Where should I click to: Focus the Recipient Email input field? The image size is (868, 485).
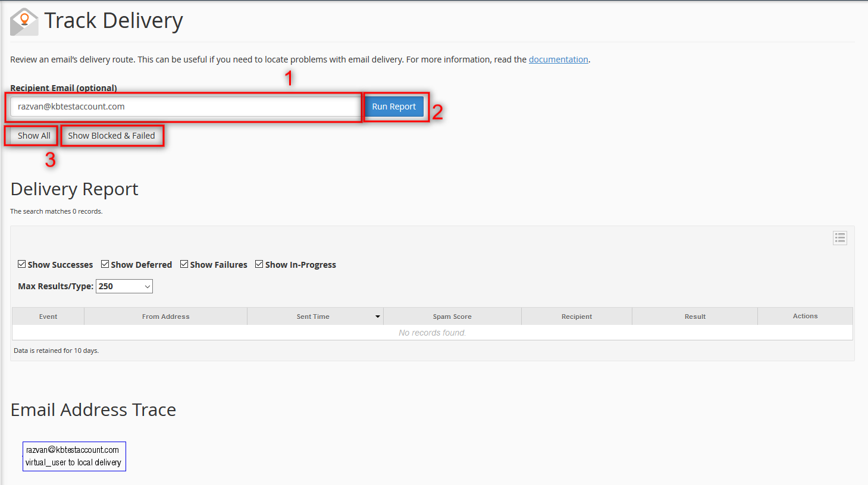pos(184,107)
